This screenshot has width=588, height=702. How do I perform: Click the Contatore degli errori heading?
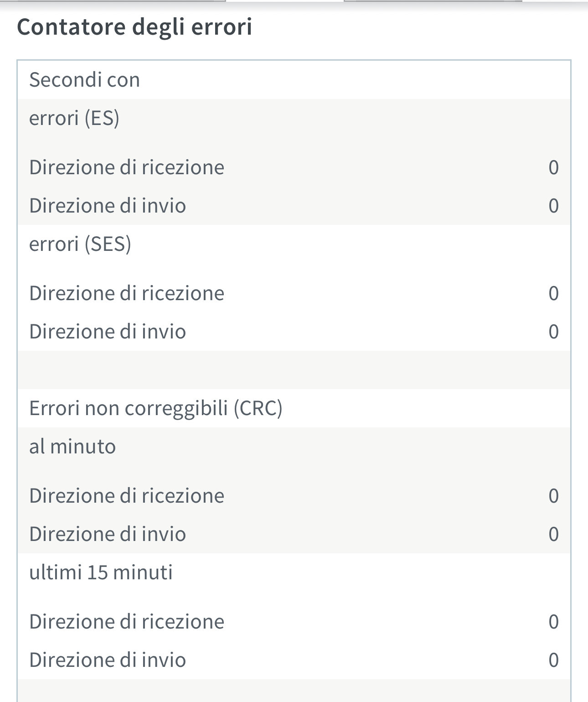point(134,27)
